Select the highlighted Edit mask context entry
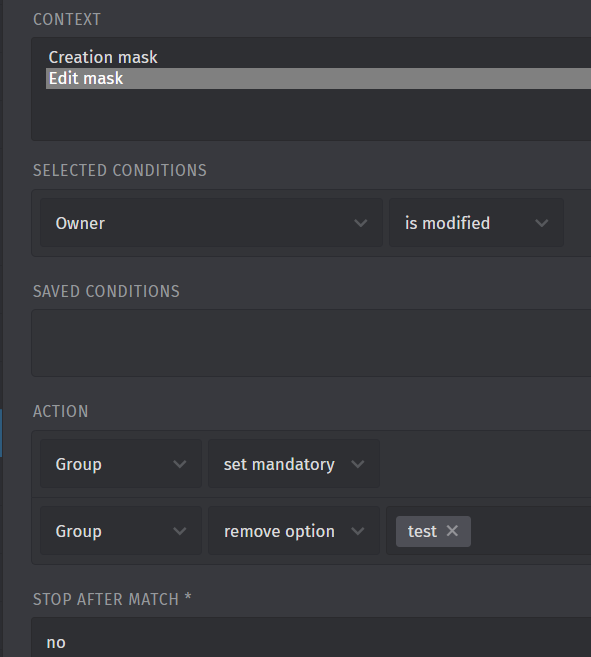The width and height of the screenshot is (591, 657). pyautogui.click(x=319, y=78)
